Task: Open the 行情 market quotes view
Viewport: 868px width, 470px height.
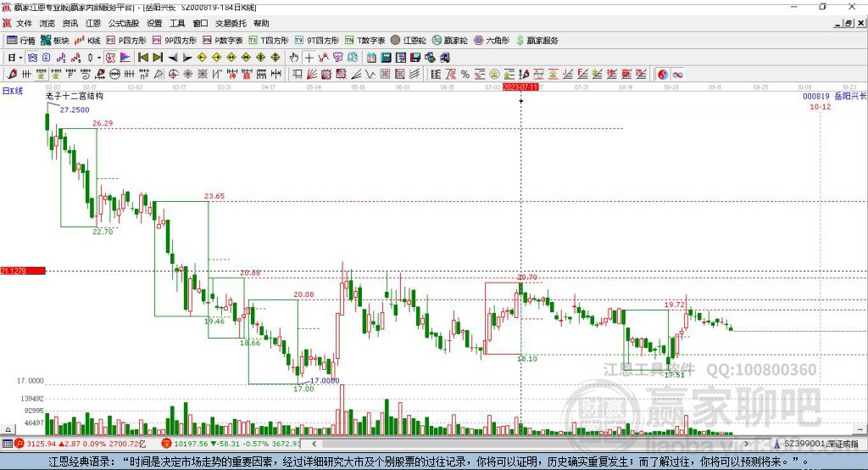Action: click(x=21, y=41)
